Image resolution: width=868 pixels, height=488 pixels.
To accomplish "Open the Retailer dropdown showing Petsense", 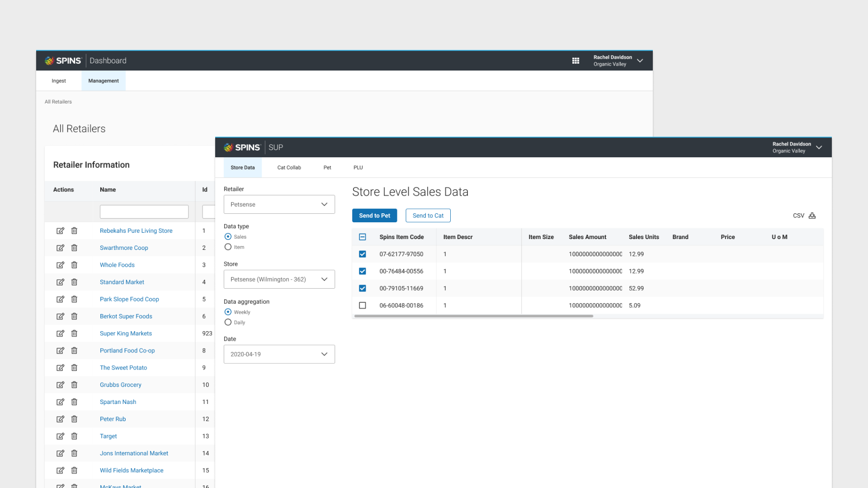I will [x=279, y=205].
